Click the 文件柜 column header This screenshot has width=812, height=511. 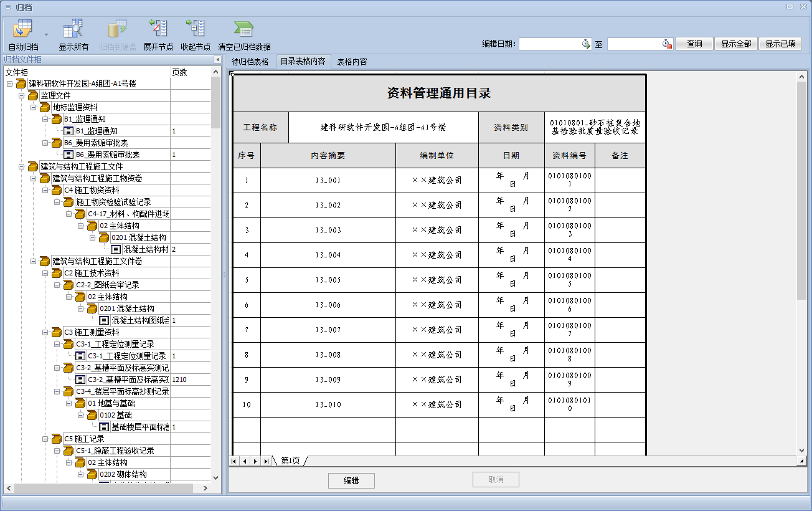87,72
